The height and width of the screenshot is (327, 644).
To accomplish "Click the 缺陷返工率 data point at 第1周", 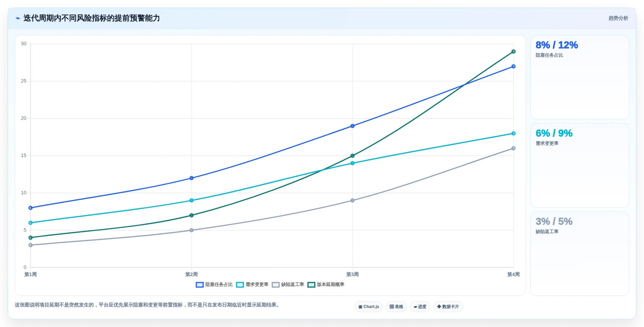I will (30, 245).
